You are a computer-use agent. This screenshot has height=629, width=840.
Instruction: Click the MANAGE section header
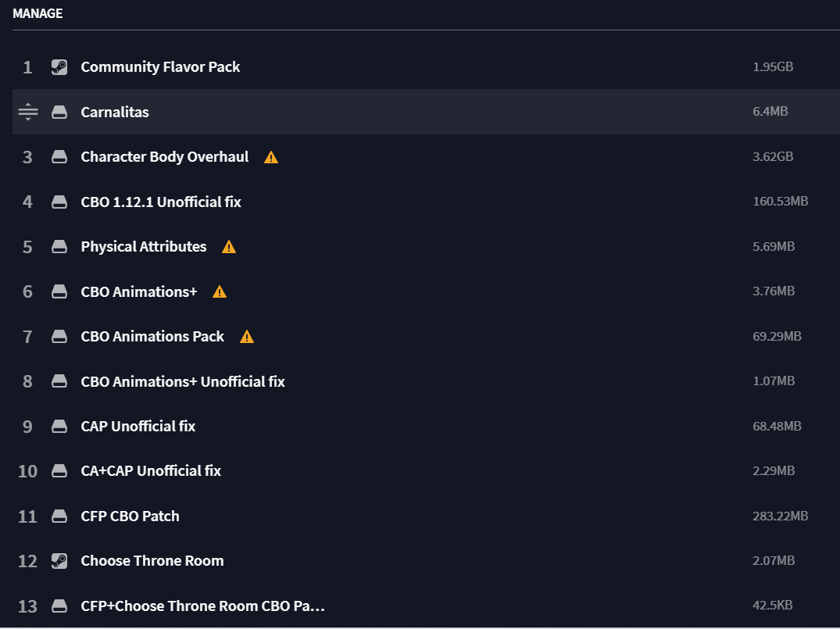38,13
